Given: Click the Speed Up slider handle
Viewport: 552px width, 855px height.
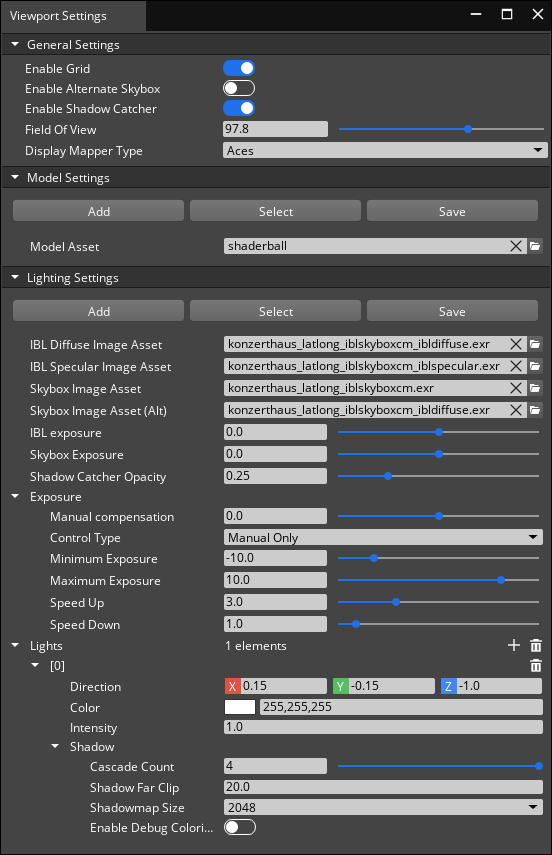Looking at the screenshot, I should click(x=396, y=602).
